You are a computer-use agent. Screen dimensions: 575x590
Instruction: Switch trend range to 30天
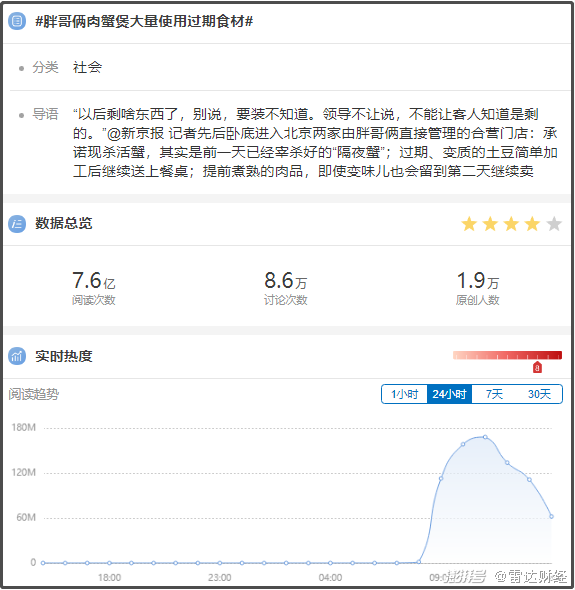point(539,394)
